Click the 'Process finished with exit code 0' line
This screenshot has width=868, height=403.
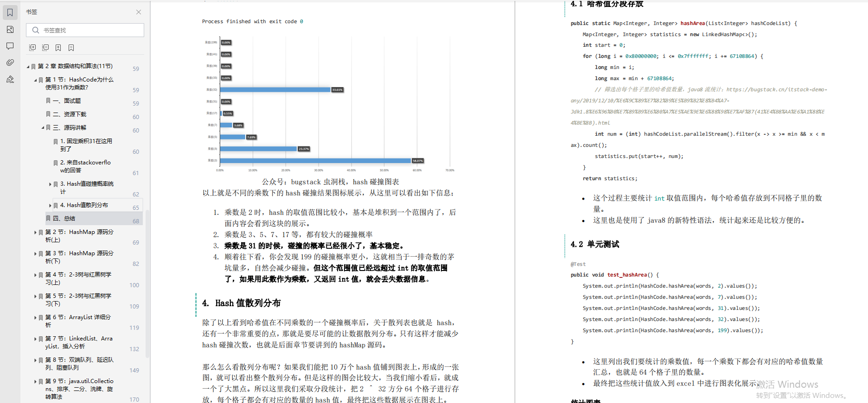tap(253, 21)
